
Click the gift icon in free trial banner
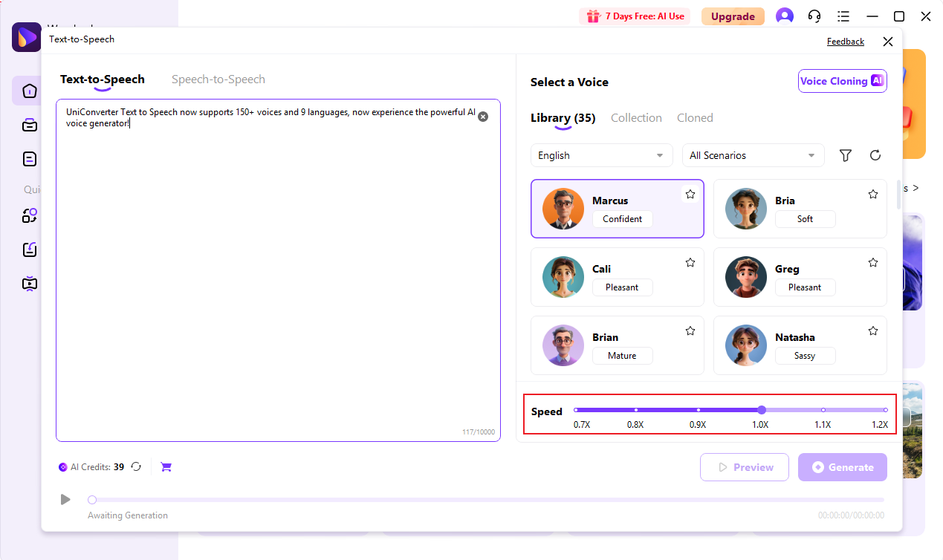click(592, 16)
